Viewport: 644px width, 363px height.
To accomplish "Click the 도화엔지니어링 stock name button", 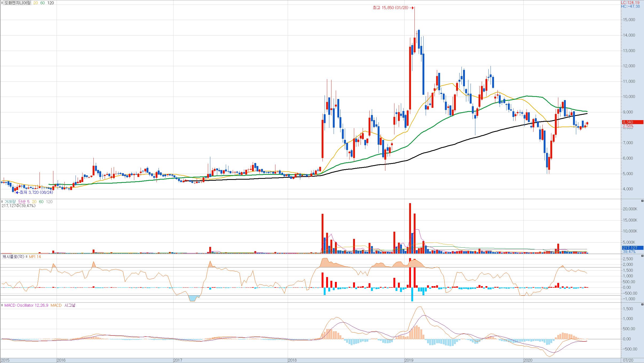I will [x=18, y=3].
